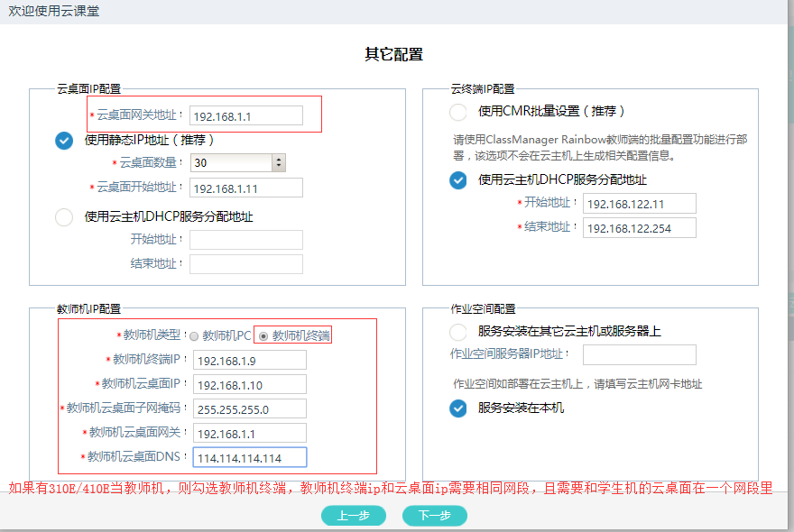Choose 教师机PC radio button
Screen dimensions: 794x532
click(194, 336)
